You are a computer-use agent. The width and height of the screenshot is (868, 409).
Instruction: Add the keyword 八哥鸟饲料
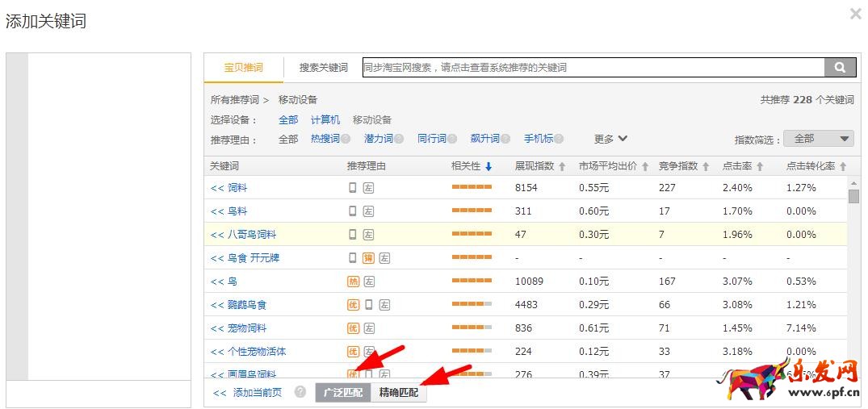pos(243,235)
